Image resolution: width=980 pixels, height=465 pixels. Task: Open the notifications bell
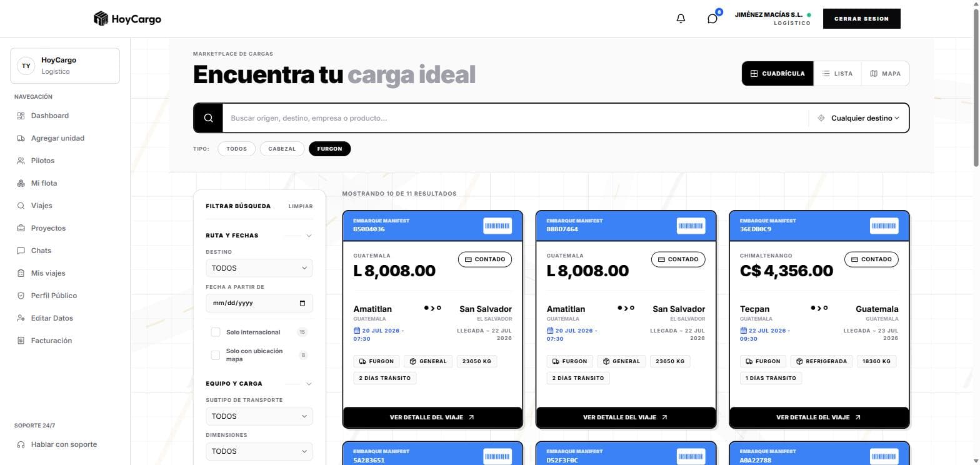(681, 19)
